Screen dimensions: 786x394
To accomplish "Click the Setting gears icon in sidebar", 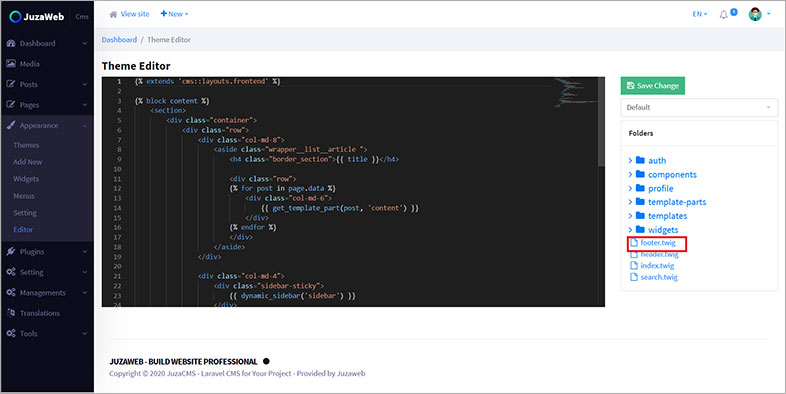I will point(11,272).
